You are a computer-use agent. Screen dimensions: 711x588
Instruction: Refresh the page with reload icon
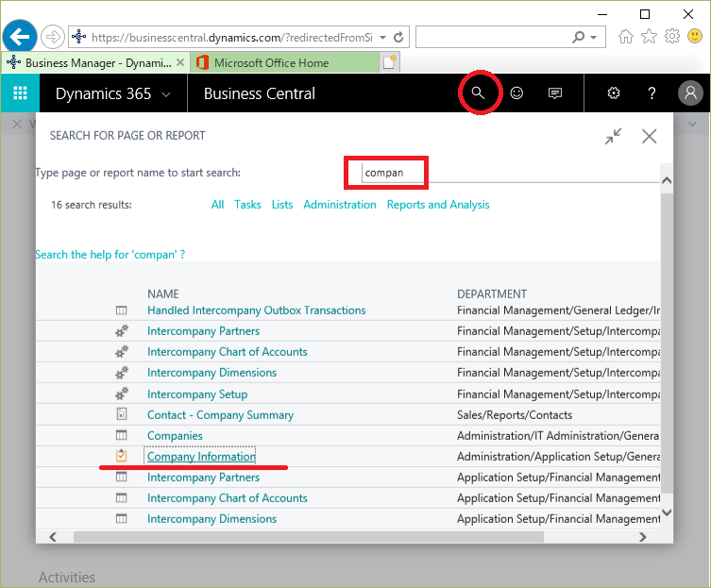[x=398, y=37]
